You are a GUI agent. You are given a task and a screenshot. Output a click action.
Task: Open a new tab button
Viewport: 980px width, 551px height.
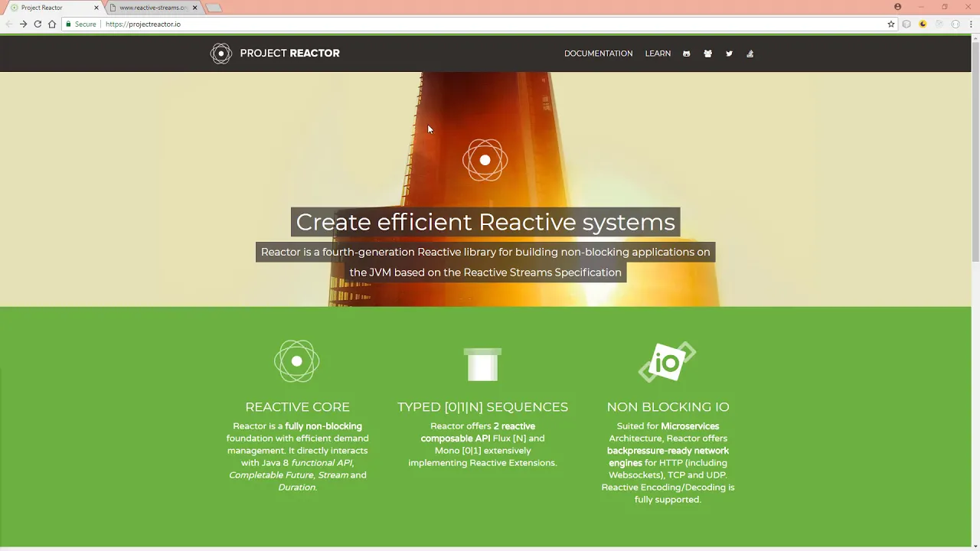(x=214, y=8)
